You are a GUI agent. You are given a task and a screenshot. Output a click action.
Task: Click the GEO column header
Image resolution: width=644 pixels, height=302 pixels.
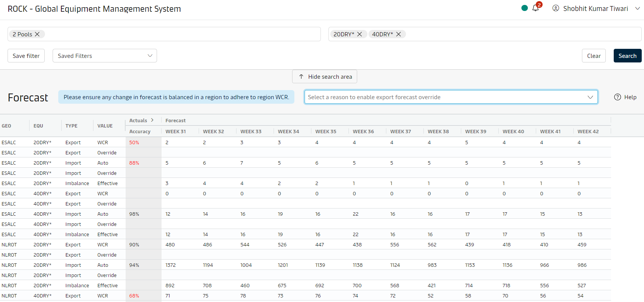point(6,126)
